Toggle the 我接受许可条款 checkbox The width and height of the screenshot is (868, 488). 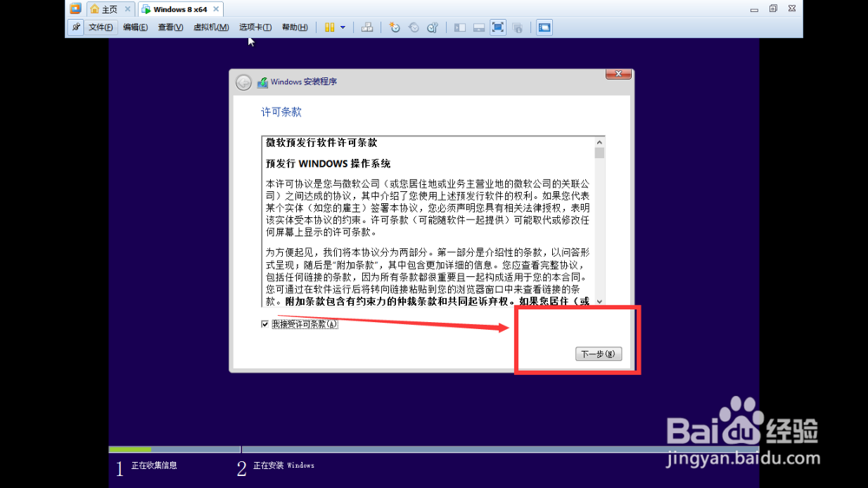265,324
